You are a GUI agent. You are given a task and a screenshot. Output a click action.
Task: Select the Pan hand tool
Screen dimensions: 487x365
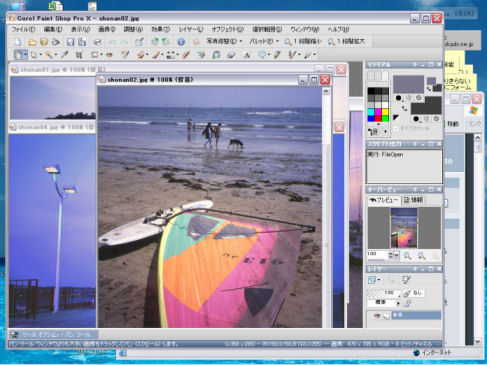coord(20,54)
